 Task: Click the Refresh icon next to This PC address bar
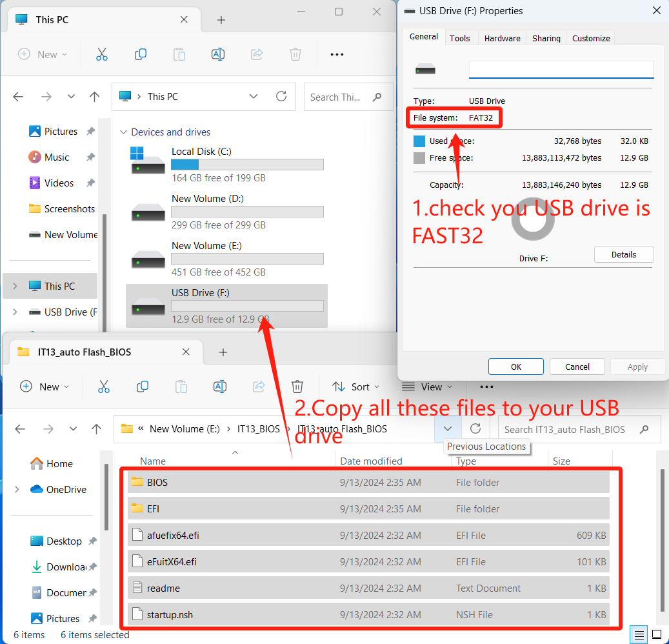tap(281, 97)
